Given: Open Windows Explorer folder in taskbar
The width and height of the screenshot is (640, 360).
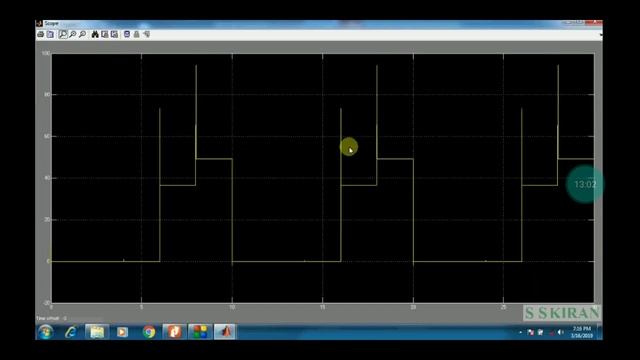Looking at the screenshot, I should (x=97, y=332).
